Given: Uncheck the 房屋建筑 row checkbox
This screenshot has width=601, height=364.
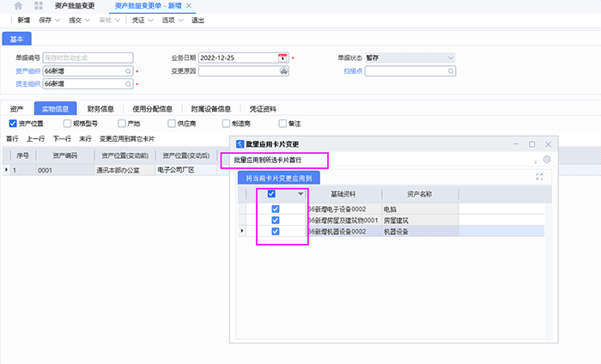Looking at the screenshot, I should (x=276, y=220).
